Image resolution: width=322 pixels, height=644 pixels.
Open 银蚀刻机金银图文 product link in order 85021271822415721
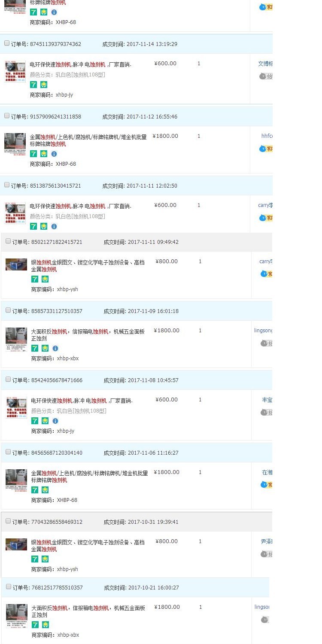88,265
